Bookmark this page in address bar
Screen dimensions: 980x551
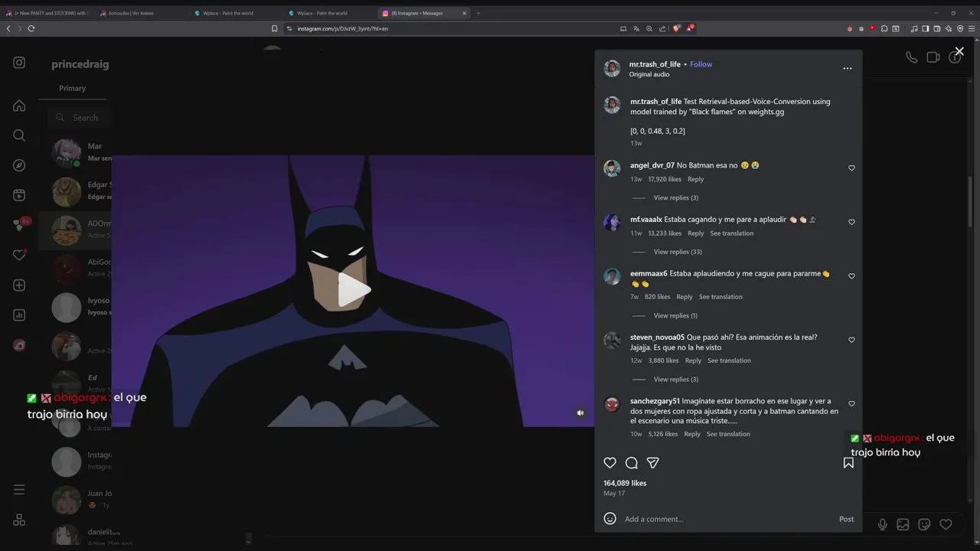[x=275, y=28]
